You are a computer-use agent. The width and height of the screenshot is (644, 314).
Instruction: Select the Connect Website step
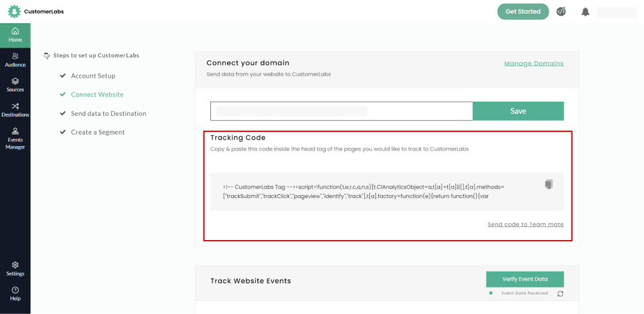(x=97, y=95)
